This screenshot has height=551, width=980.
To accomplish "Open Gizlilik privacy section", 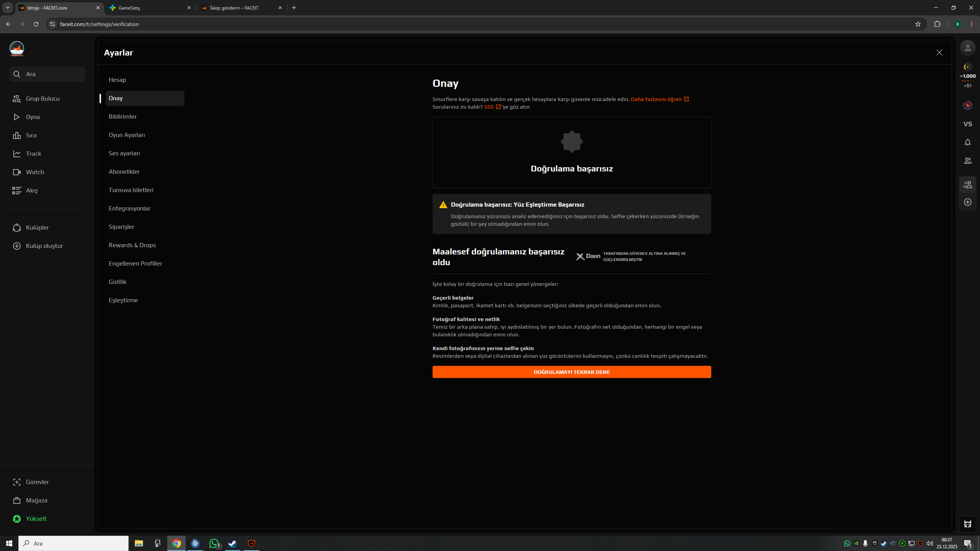I will tap(145, 282).
